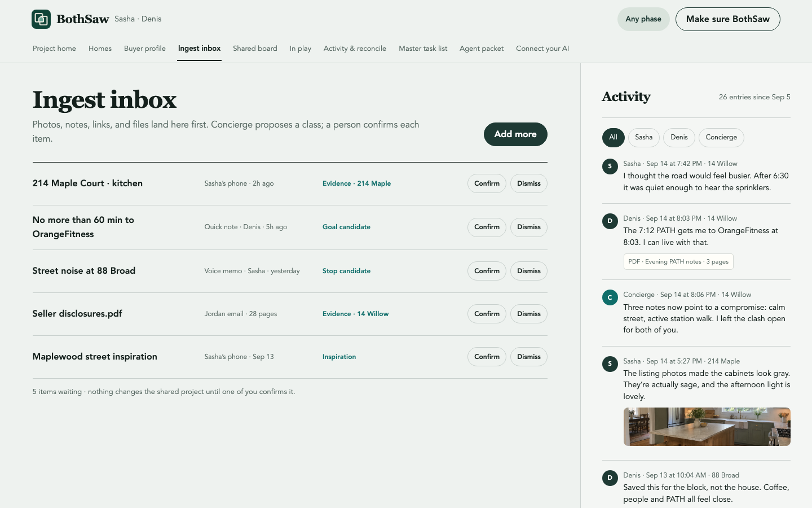Open the Evening PATH notes PDF attachment
The height and width of the screenshot is (508, 812).
(x=678, y=262)
